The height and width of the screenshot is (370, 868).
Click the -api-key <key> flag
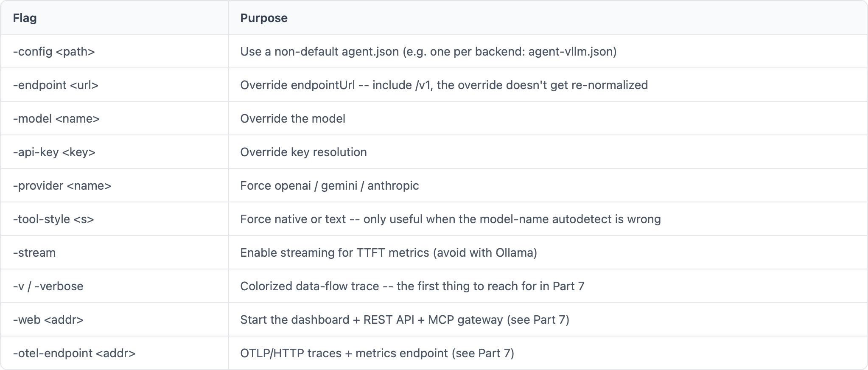[x=54, y=152]
